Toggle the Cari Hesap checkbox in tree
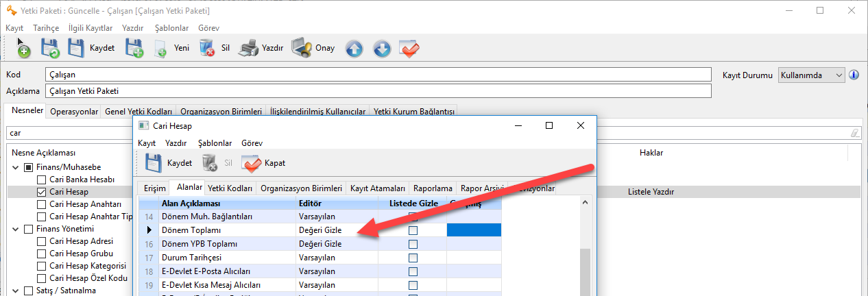The width and height of the screenshot is (868, 296). (x=42, y=193)
